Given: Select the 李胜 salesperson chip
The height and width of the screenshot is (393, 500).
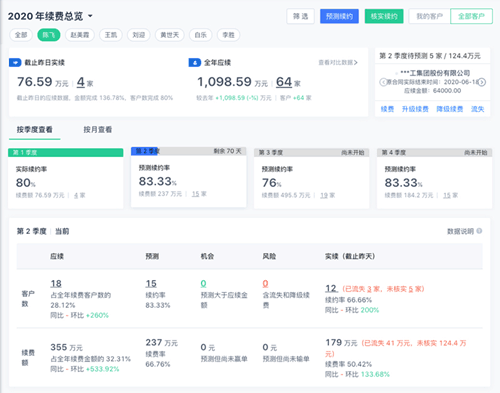Looking at the screenshot, I should pos(228,35).
